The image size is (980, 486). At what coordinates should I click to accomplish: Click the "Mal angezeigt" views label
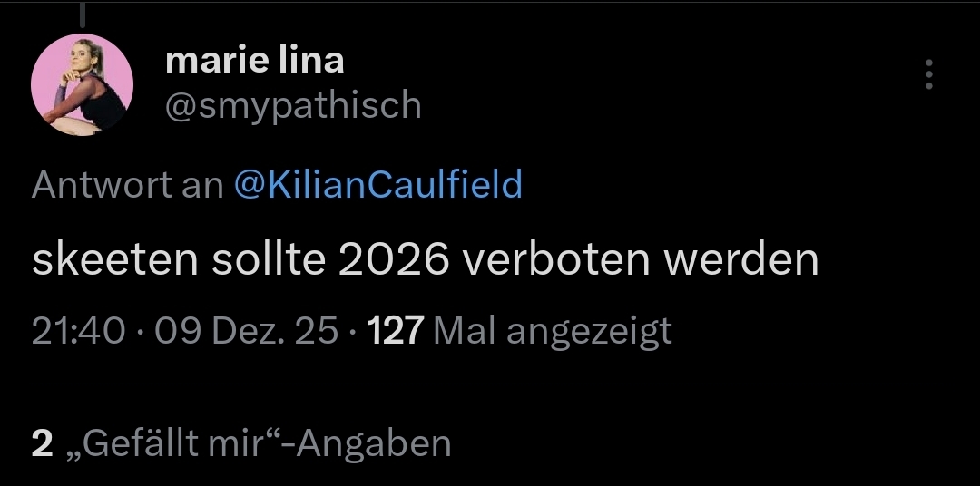coord(554,331)
